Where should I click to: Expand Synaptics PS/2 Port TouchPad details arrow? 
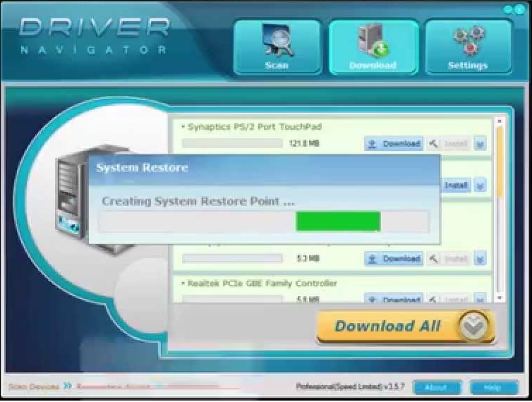coord(480,143)
